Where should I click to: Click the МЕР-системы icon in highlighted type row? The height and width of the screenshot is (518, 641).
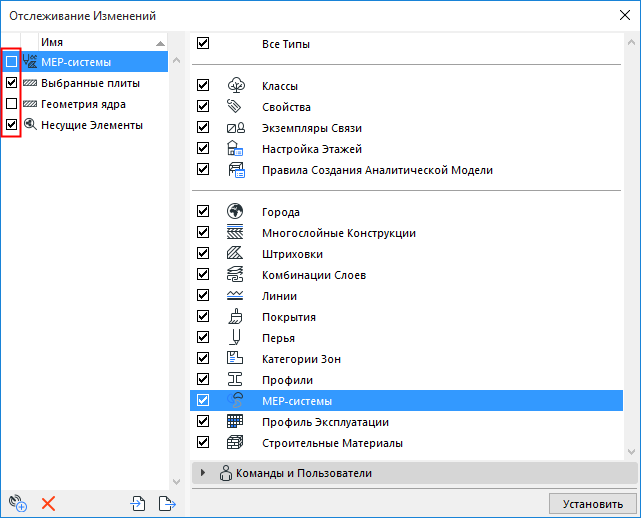click(236, 400)
